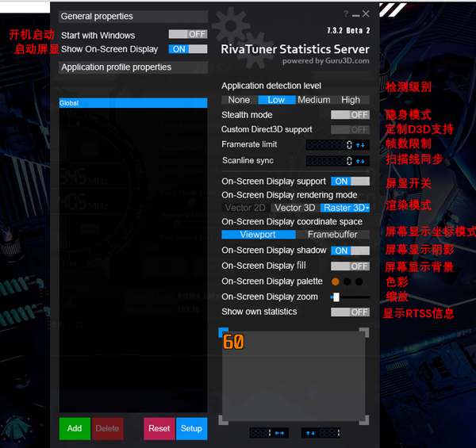
Task: Click Scanline sync value field
Action: [x=330, y=161]
